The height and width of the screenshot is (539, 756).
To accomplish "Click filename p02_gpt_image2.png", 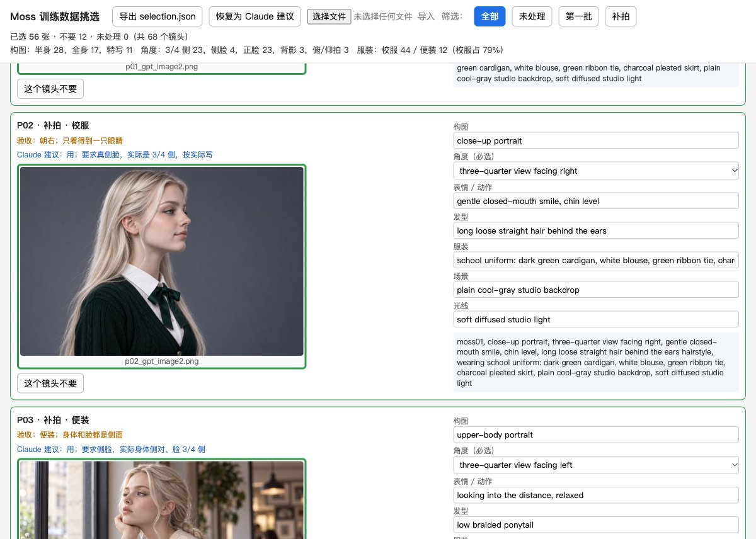I will 162,361.
